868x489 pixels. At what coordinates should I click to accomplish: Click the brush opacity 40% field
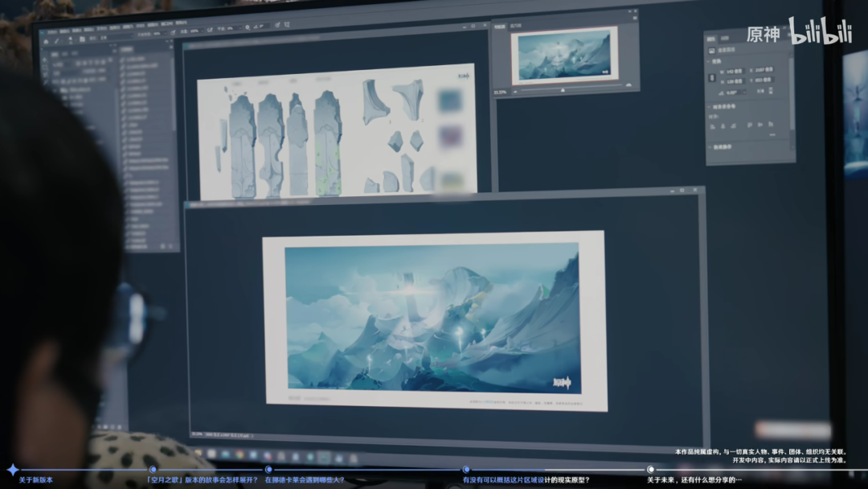160,34
